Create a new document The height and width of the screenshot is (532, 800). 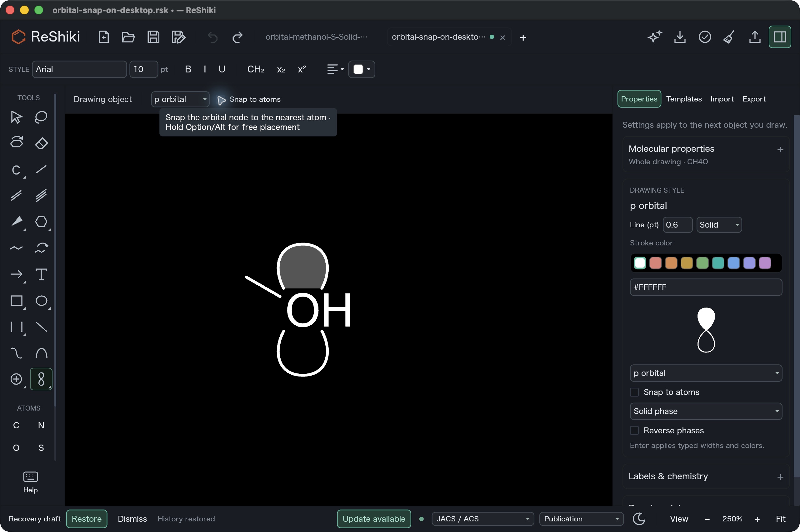click(103, 37)
